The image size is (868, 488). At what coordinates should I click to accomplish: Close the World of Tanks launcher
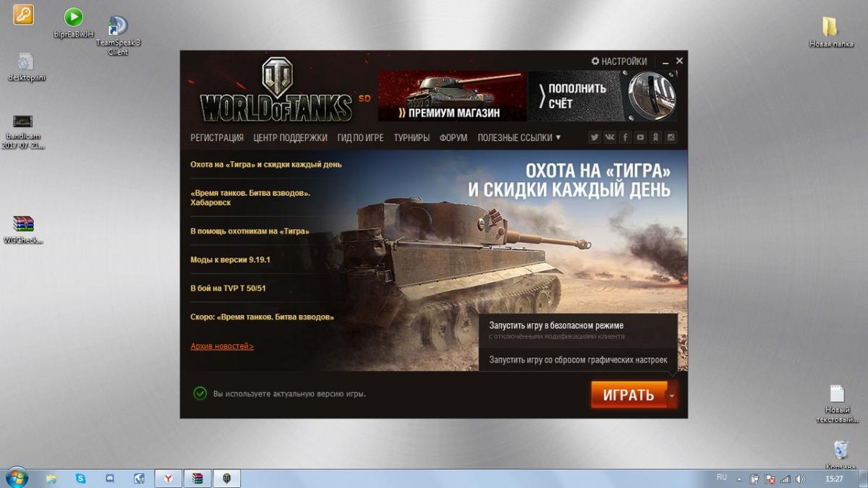coord(679,61)
